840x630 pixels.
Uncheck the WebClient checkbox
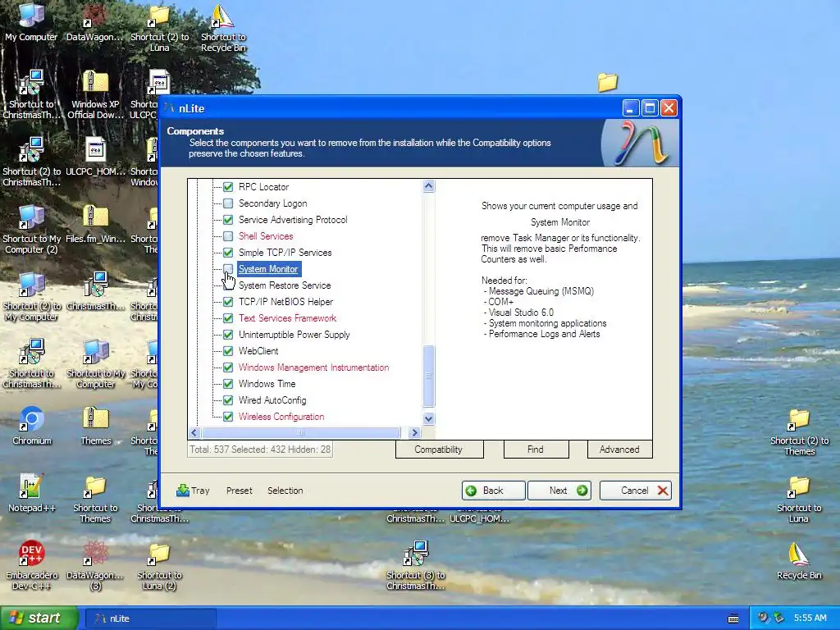coord(228,351)
